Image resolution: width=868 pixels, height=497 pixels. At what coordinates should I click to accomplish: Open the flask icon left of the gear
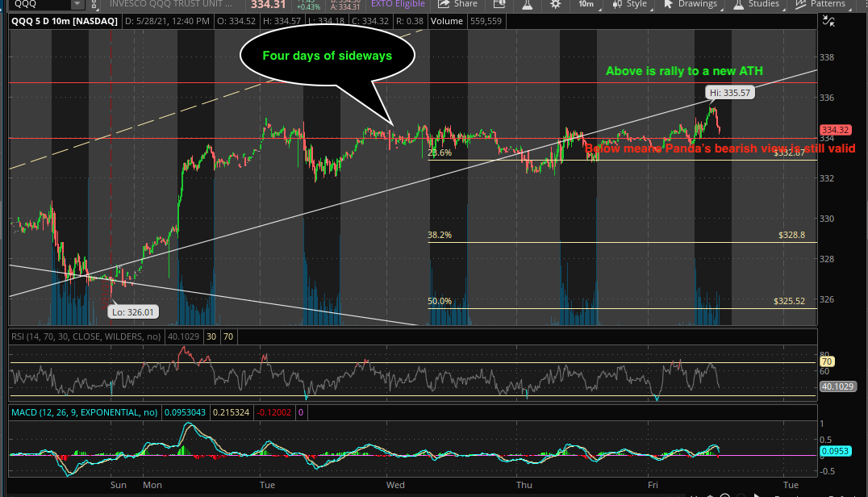pos(527,4)
